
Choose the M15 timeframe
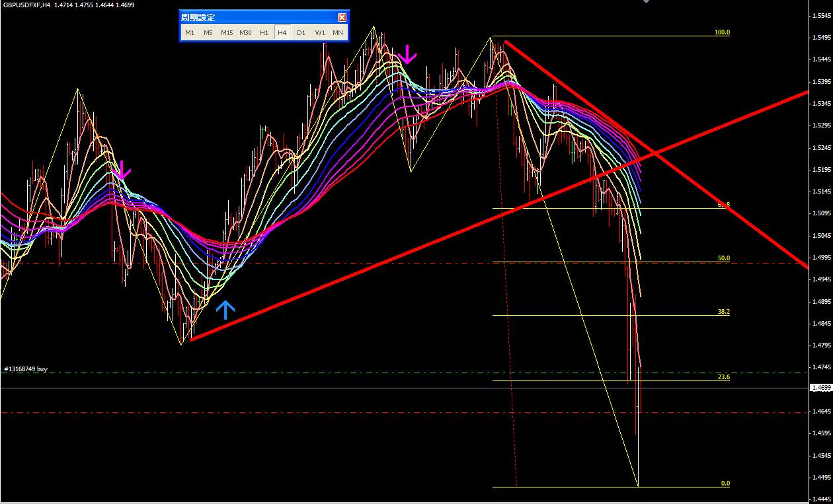227,32
